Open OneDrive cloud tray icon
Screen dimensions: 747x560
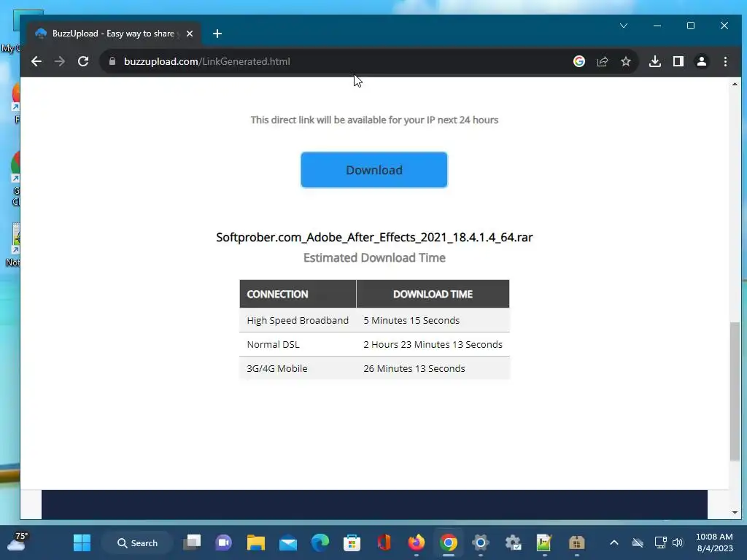[638, 542]
